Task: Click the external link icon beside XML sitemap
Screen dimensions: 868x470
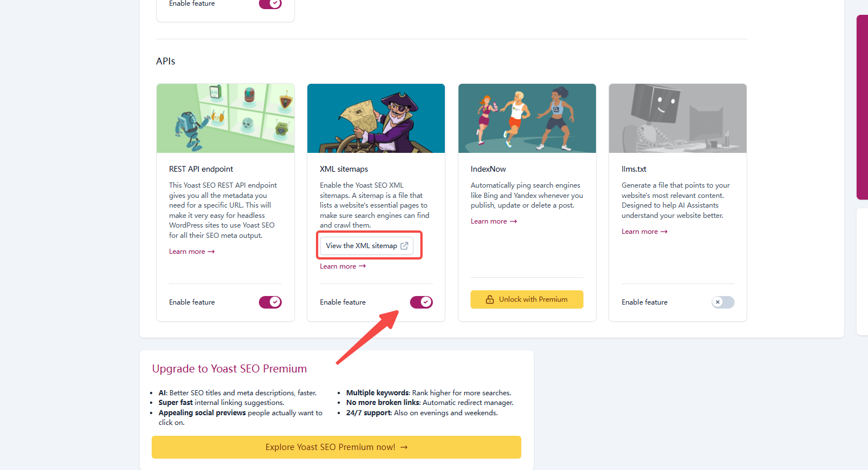Action: tap(404, 246)
